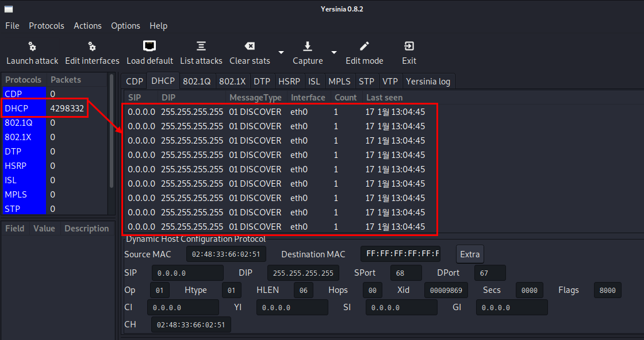
Task: Click the Count column header
Action: coord(346,98)
